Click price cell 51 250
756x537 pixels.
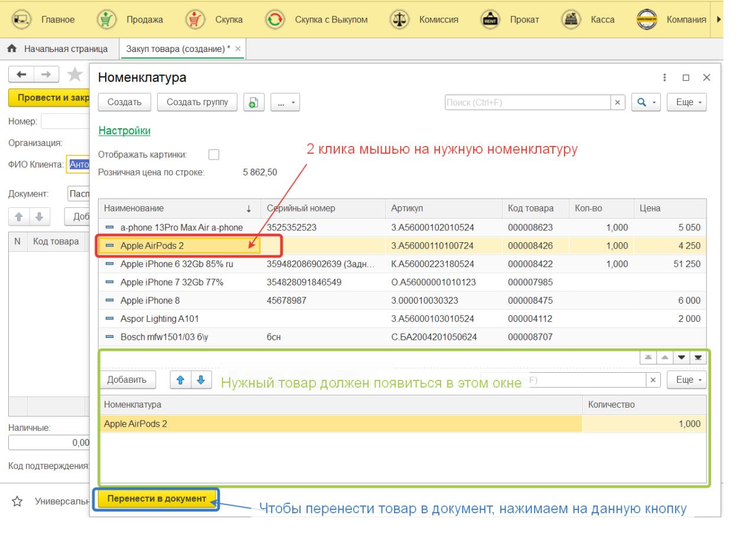[670, 264]
